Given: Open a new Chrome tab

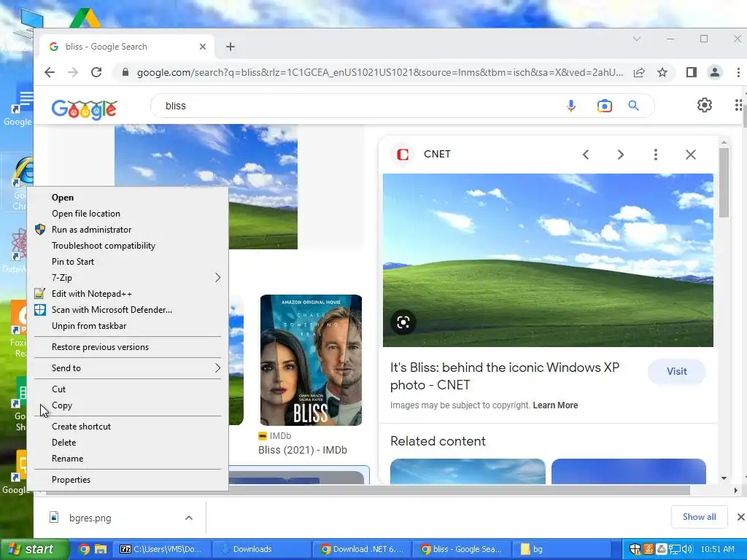Looking at the screenshot, I should [230, 47].
